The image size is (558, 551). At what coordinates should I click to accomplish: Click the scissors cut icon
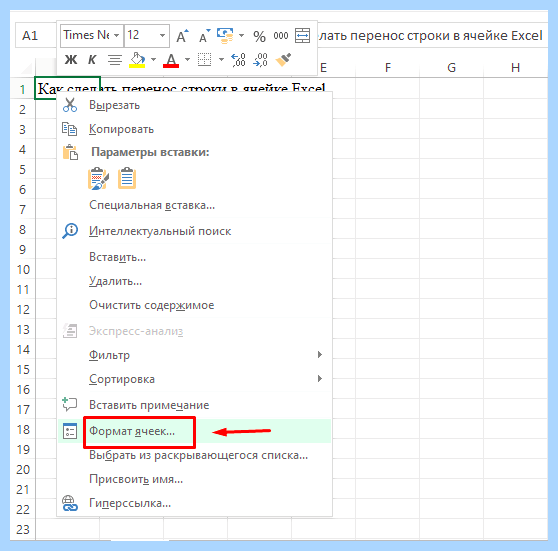pos(70,105)
